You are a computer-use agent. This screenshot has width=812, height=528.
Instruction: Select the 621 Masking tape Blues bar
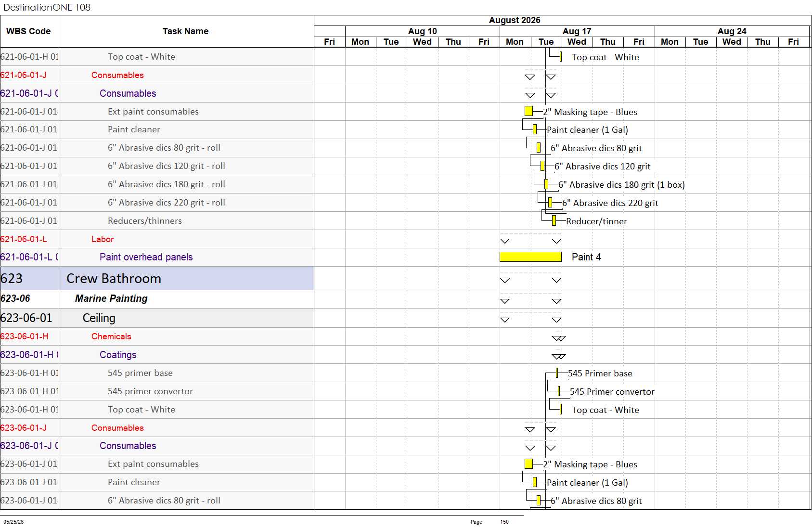pyautogui.click(x=528, y=111)
